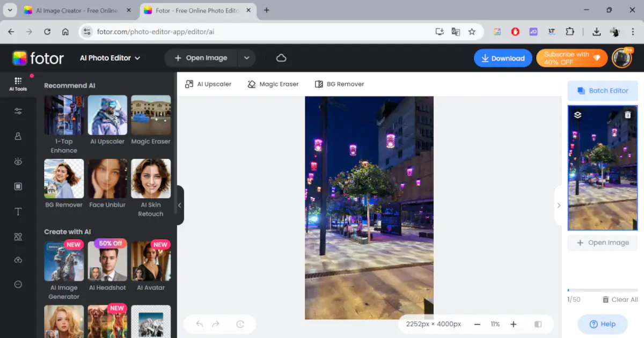The image size is (644, 338).
Task: Open the Help button
Action: coord(603,324)
